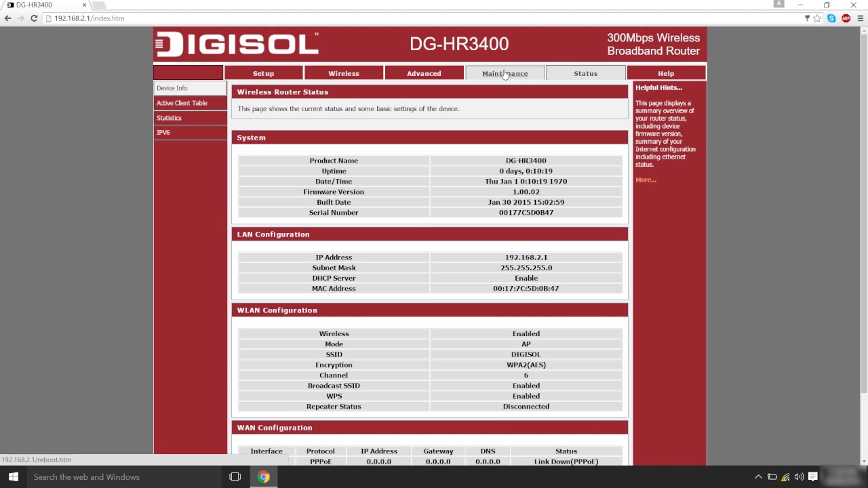Bookmark this page with the star icon

tap(818, 18)
